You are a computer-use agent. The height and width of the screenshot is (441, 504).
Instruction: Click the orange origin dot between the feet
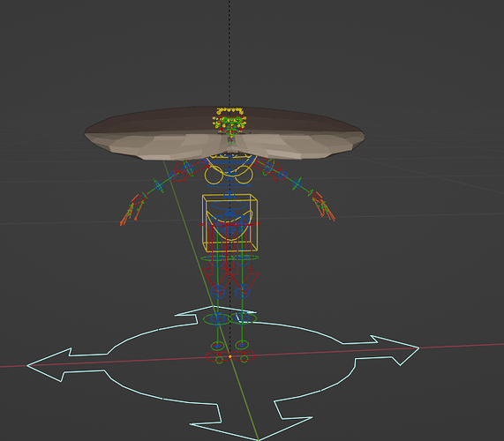[230, 356]
